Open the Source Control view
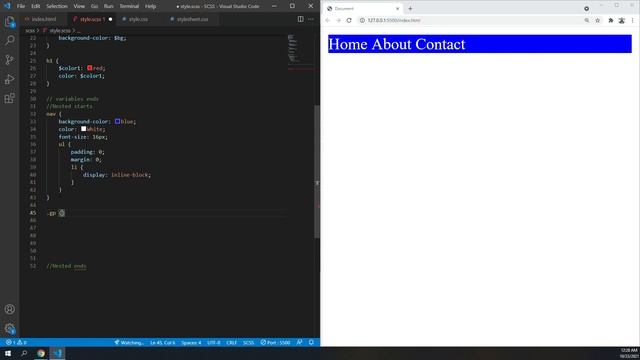640x360 pixels. coord(9,60)
